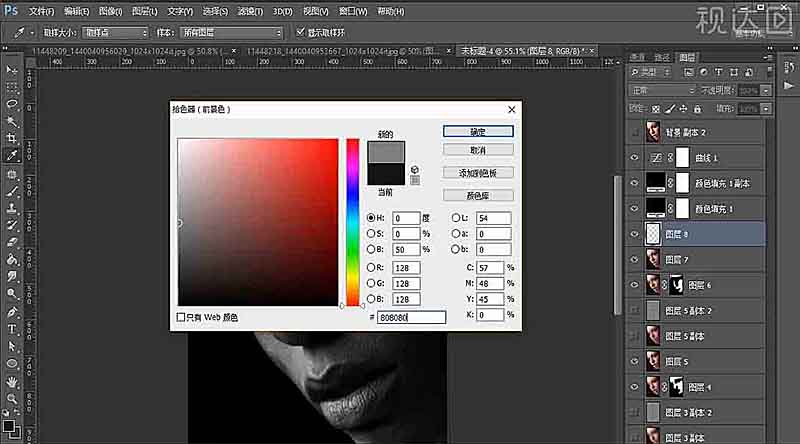Click the color field gradient square
The height and width of the screenshot is (444, 800).
tap(258, 222)
